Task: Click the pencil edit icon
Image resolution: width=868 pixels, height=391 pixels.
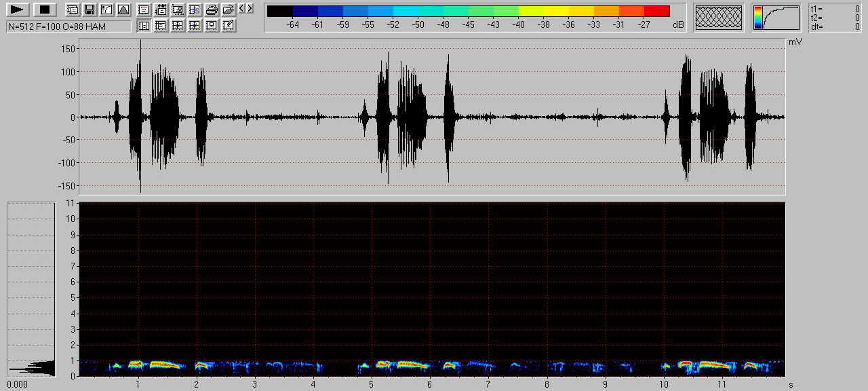Action: pyautogui.click(x=229, y=26)
